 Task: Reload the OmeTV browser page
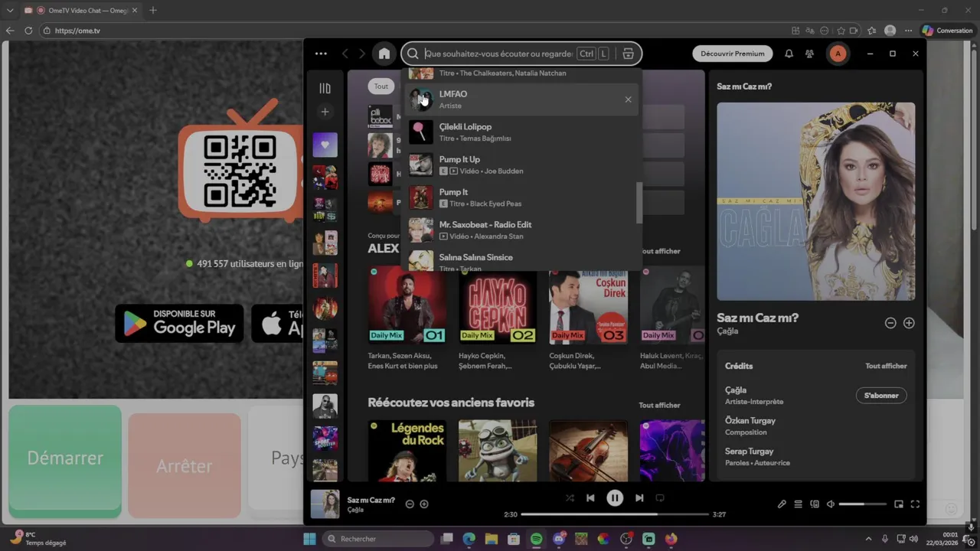click(x=28, y=31)
